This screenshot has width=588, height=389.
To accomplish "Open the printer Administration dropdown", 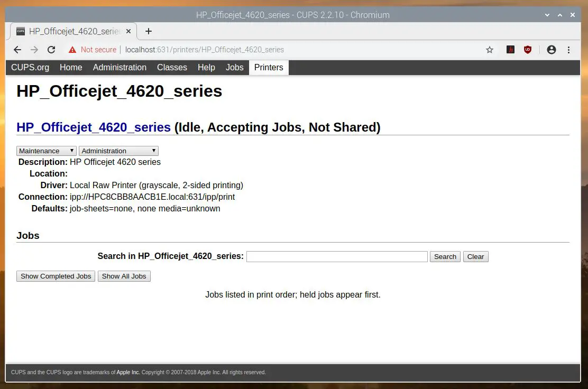I will pos(118,151).
